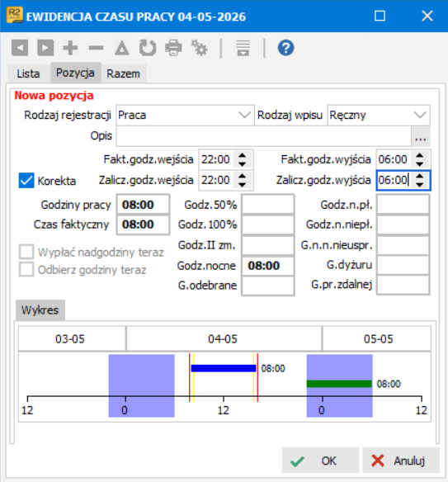Confirm with the OK button
The image size is (448, 482).
coord(320,461)
